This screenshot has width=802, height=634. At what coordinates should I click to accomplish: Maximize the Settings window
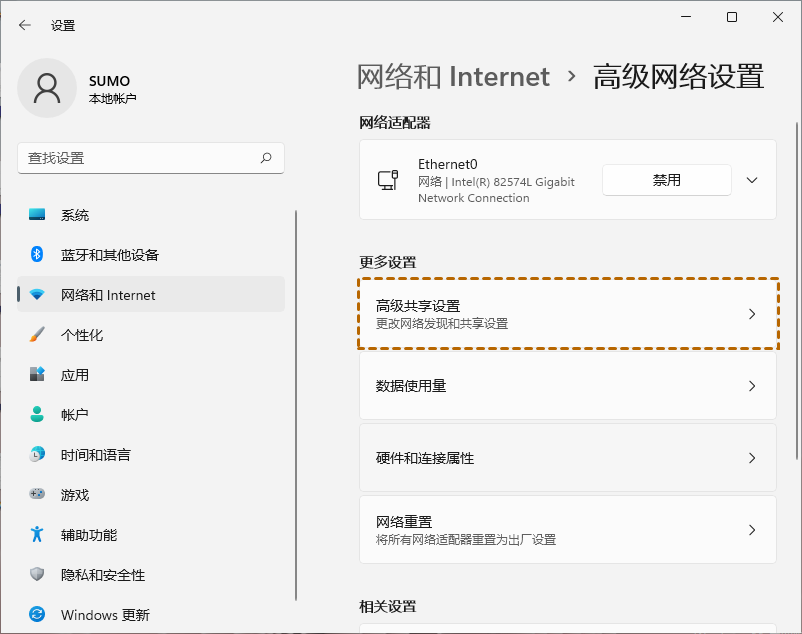(x=732, y=17)
